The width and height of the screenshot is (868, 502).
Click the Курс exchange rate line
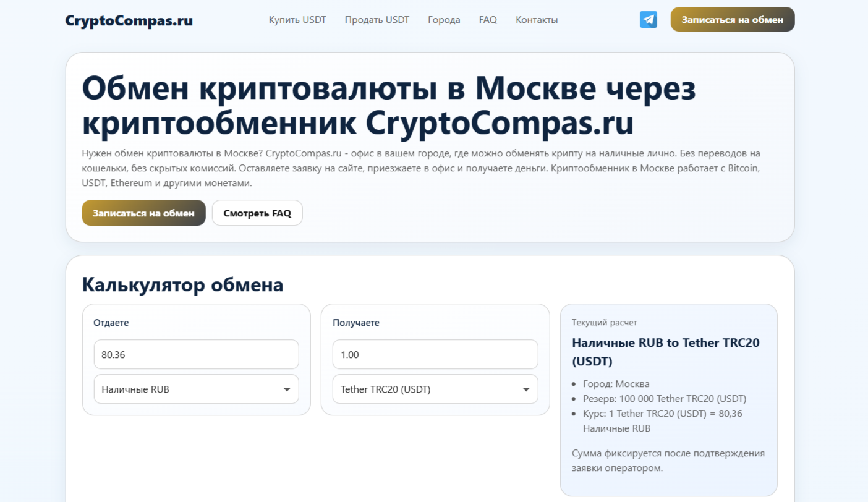(662, 414)
